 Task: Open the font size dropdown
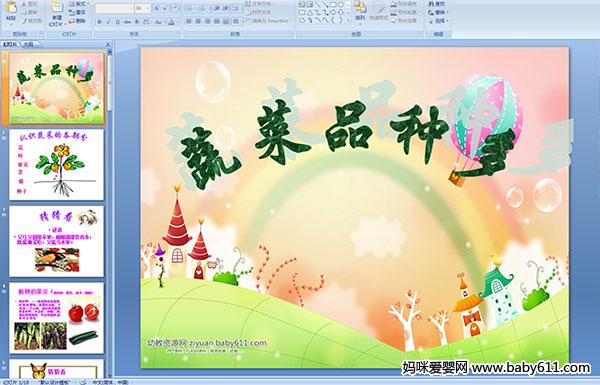coord(148,8)
